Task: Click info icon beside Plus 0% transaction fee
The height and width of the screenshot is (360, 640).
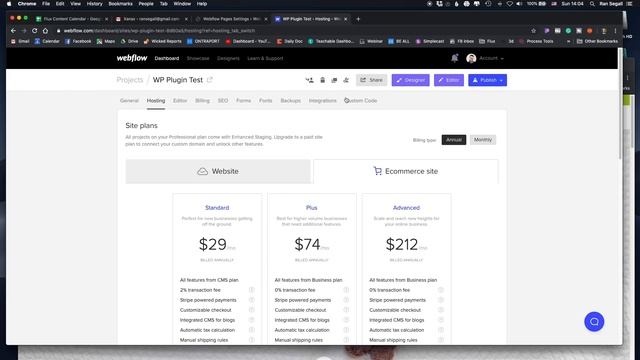Action: click(346, 290)
